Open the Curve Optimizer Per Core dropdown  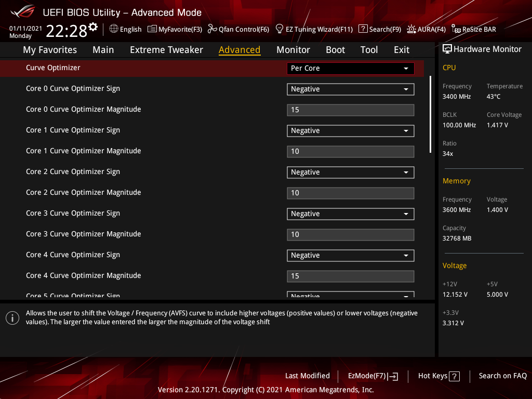coord(351,68)
